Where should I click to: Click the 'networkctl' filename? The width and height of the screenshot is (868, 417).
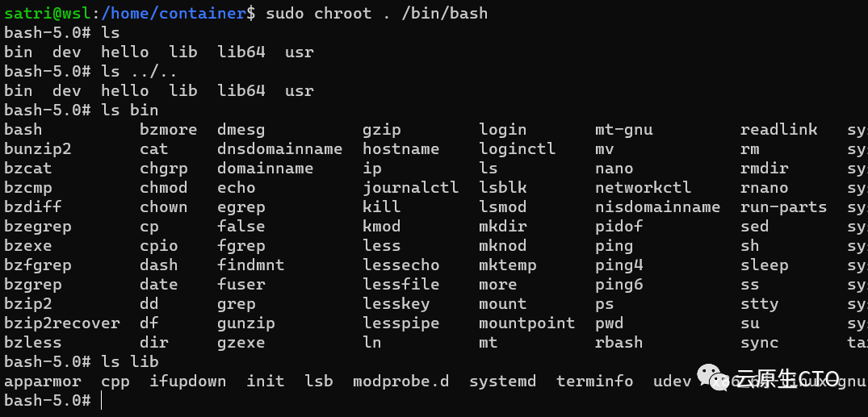(644, 187)
